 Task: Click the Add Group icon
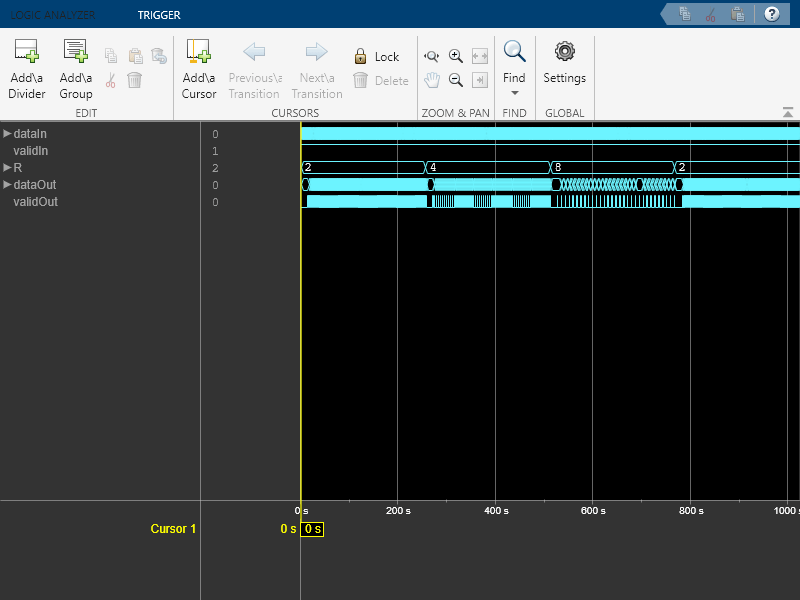click(x=76, y=52)
